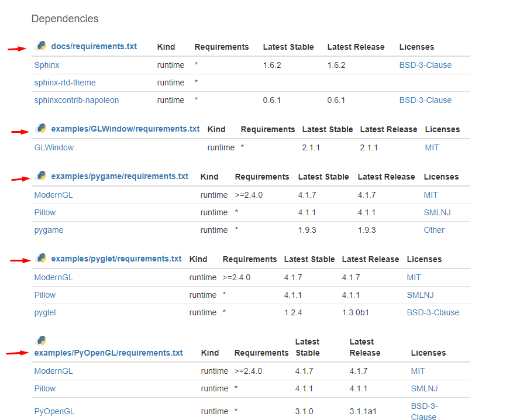Click sphinxcontrib-napoleon latest release 0.6.1
The image size is (513, 420).
(336, 100)
